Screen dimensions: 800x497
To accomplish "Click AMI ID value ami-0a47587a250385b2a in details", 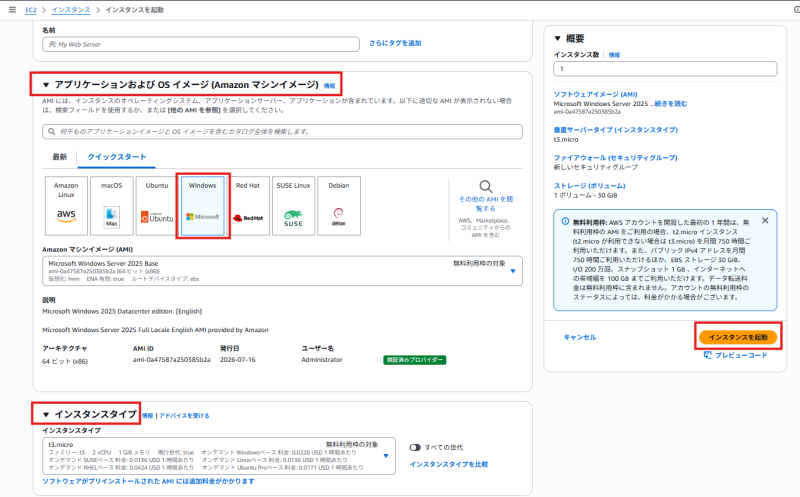I will click(x=171, y=360).
